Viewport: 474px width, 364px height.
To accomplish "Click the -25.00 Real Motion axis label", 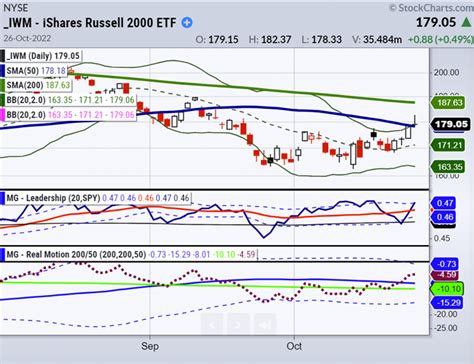I will (x=446, y=328).
